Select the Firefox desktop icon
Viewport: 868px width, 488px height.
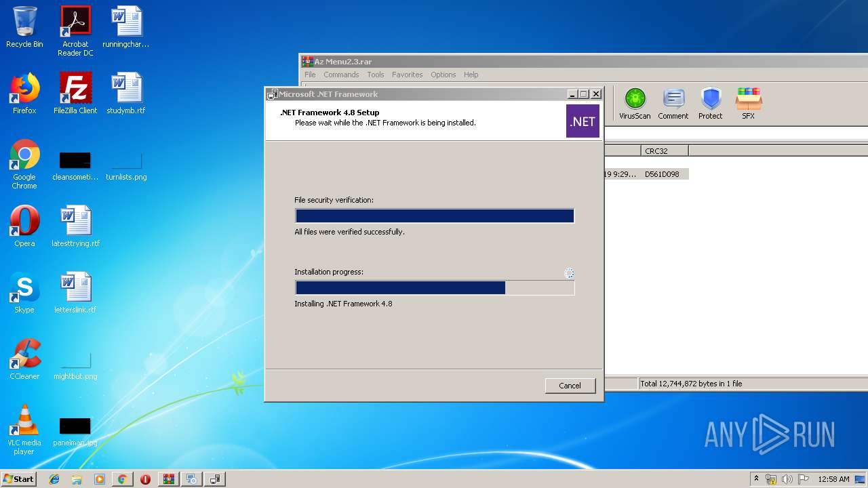click(24, 93)
